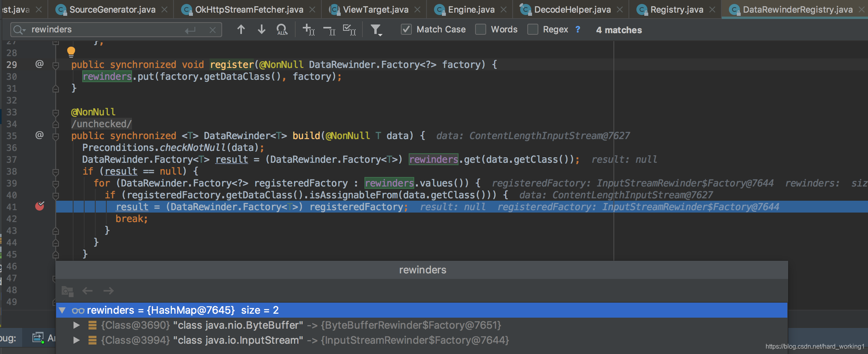
Task: Expand the java.io.InputStream entry
Action: click(x=77, y=340)
